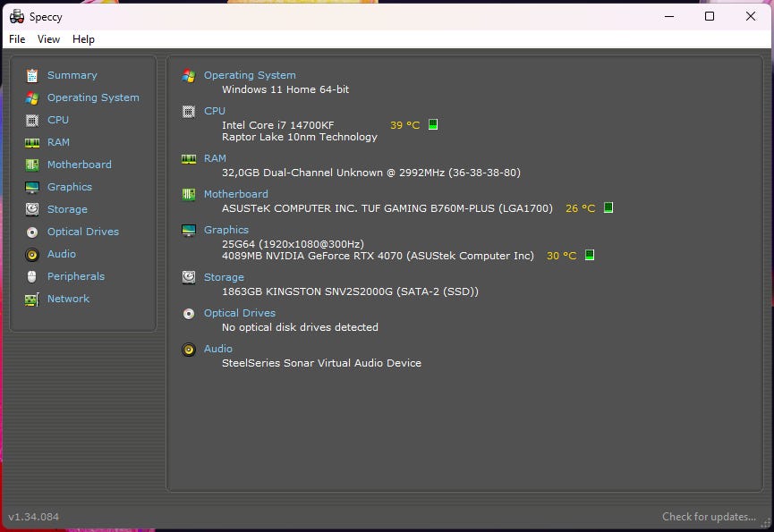Open the File menu
The image size is (774, 532).
click(x=17, y=39)
